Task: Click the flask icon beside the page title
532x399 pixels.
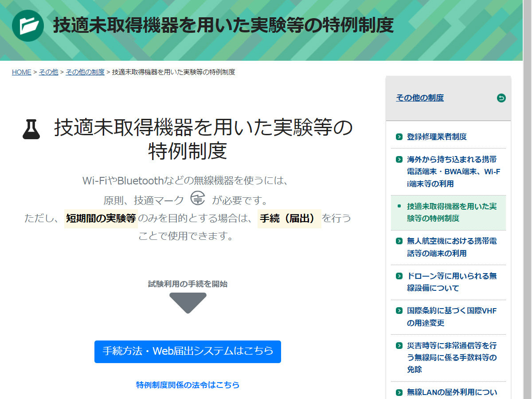Action: [31, 129]
